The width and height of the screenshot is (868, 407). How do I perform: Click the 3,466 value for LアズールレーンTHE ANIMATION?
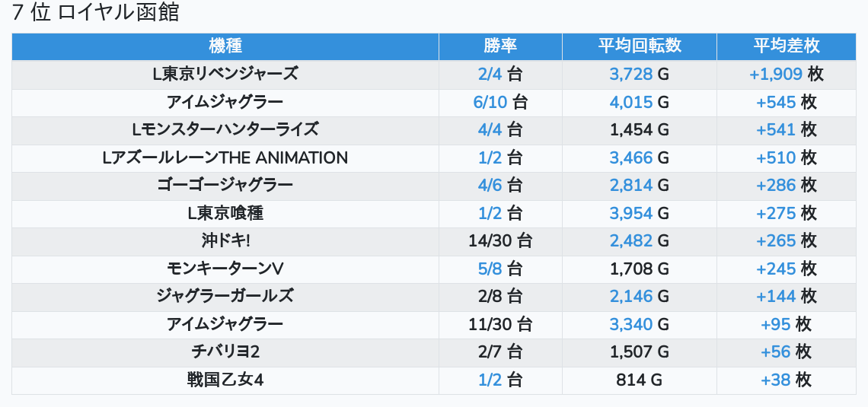click(x=630, y=158)
